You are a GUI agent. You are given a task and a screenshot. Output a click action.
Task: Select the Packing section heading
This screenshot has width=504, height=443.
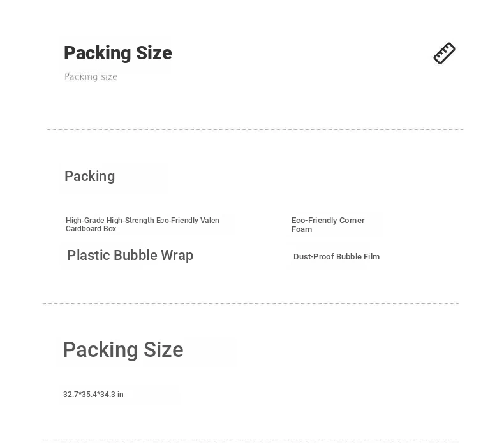90,177
